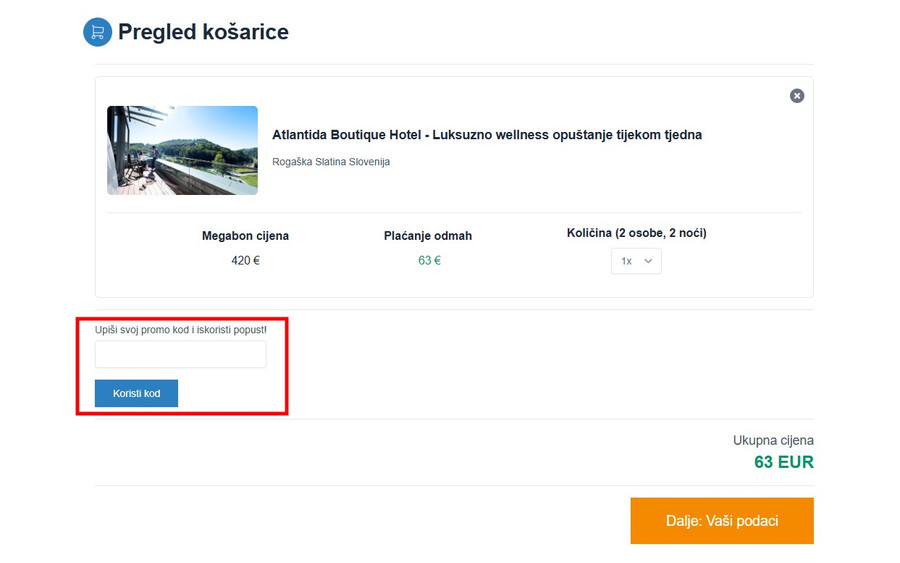Click the Ukupna cijena label
Image resolution: width=900 pixels, height=563 pixels.
pos(773,440)
